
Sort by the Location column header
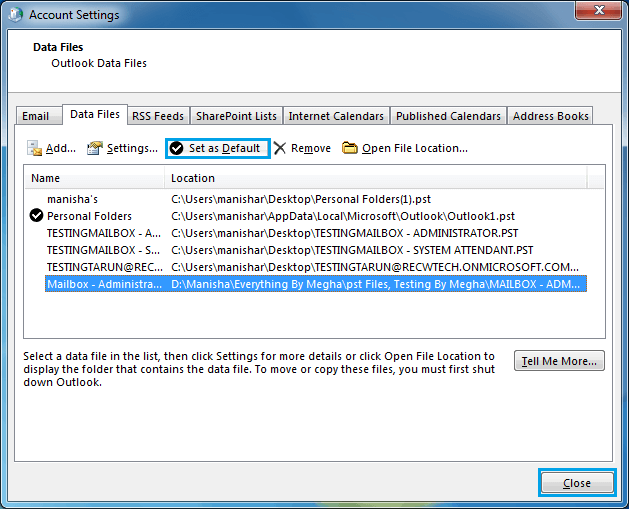(x=376, y=178)
